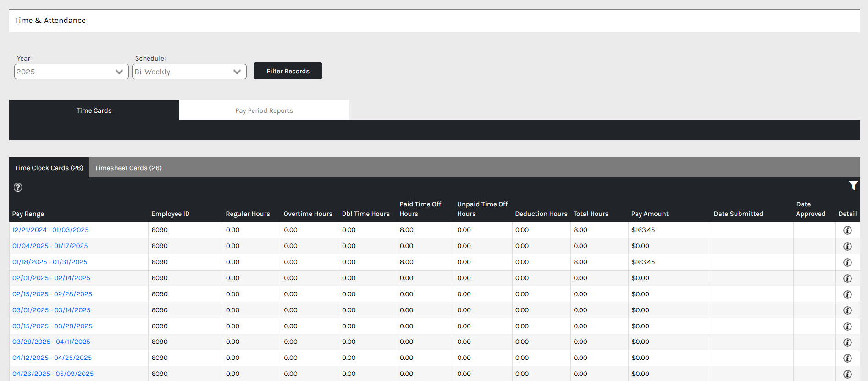Open the help question mark icon
The height and width of the screenshot is (381, 868).
click(x=18, y=187)
